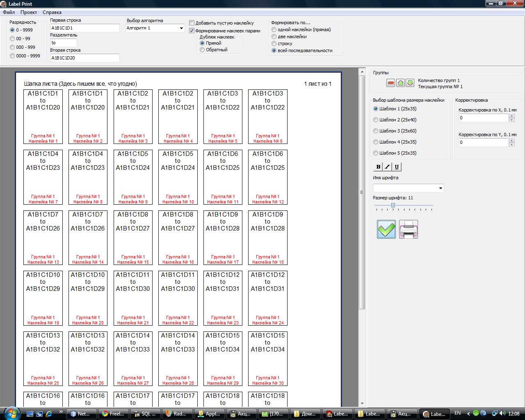Image resolution: width=525 pixels, height=420 pixels.
Task: Go to next group with down arrow
Action: coord(410,83)
